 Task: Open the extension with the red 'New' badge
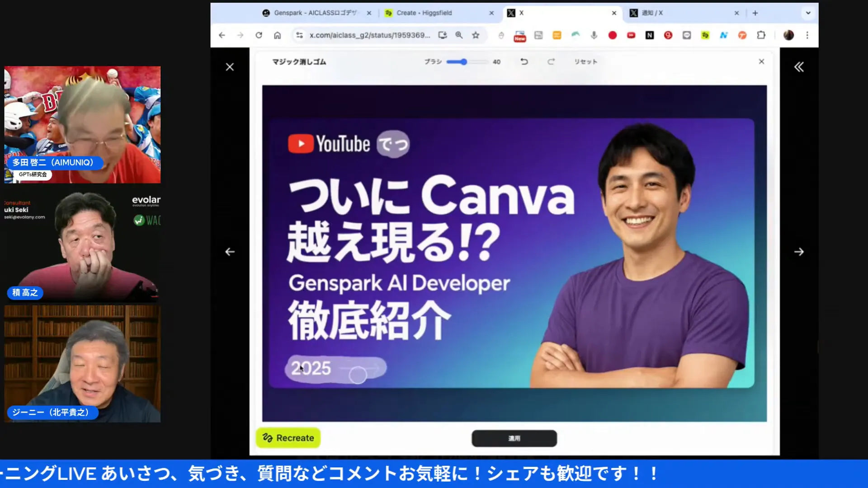click(x=520, y=36)
